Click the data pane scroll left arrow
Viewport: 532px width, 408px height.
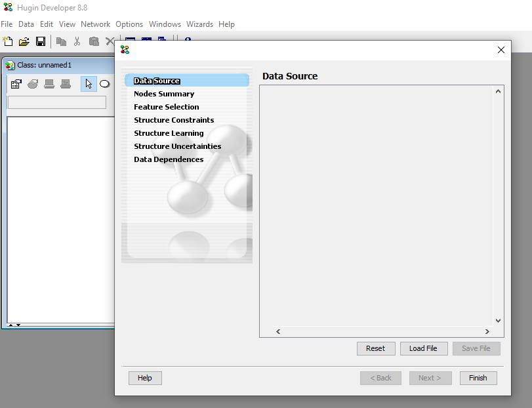tap(278, 331)
